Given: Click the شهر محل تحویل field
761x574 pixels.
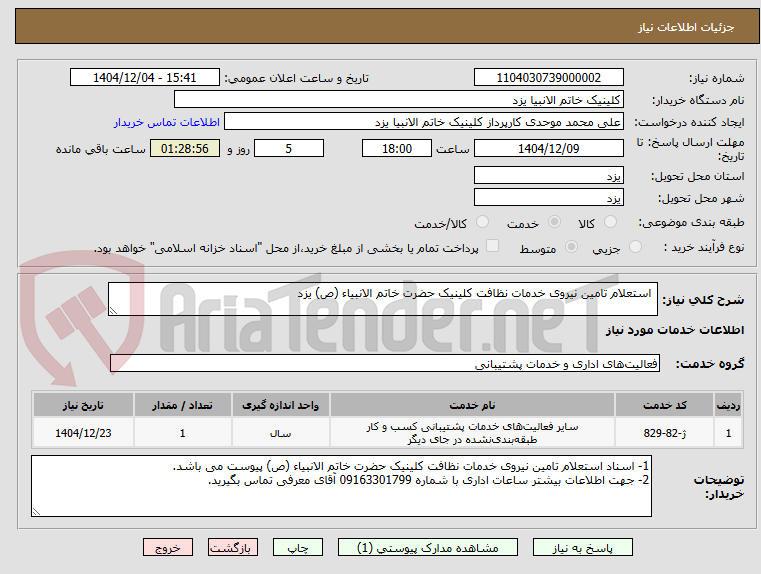Looking at the screenshot, I should pos(548,197).
